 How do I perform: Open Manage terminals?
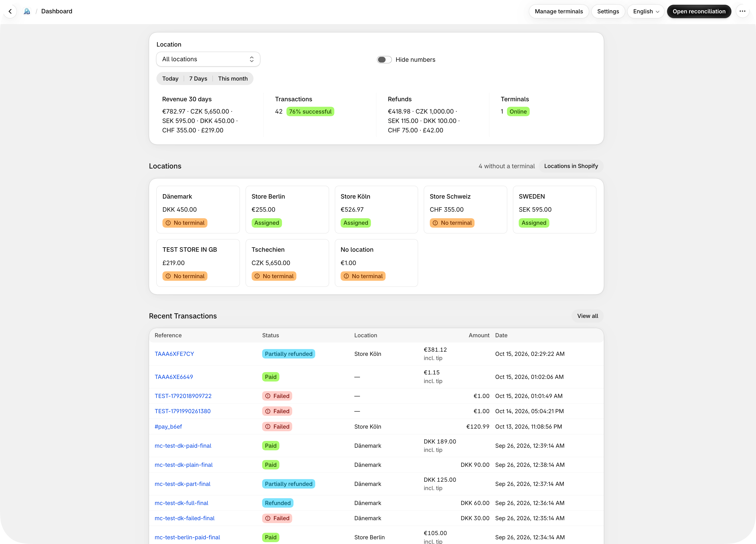pos(559,11)
